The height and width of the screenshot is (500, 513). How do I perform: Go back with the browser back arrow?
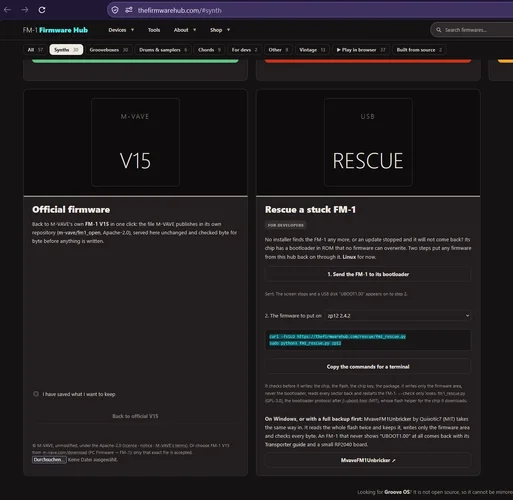point(7,10)
